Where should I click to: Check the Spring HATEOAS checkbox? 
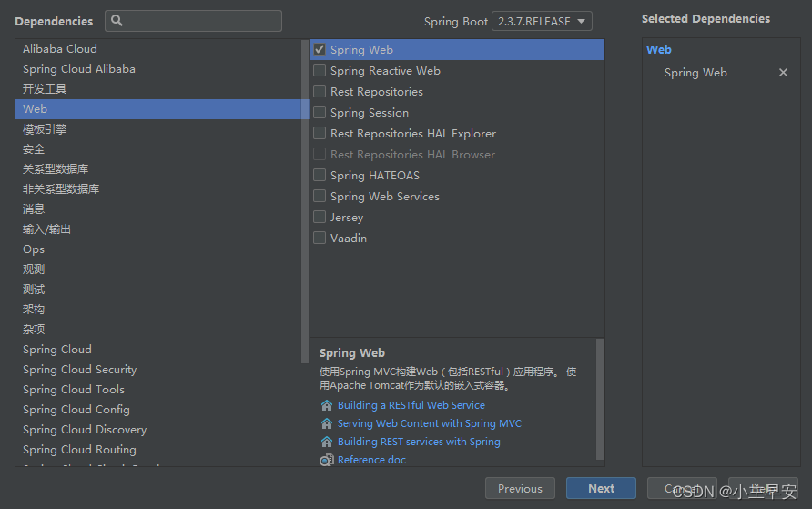[x=320, y=175]
